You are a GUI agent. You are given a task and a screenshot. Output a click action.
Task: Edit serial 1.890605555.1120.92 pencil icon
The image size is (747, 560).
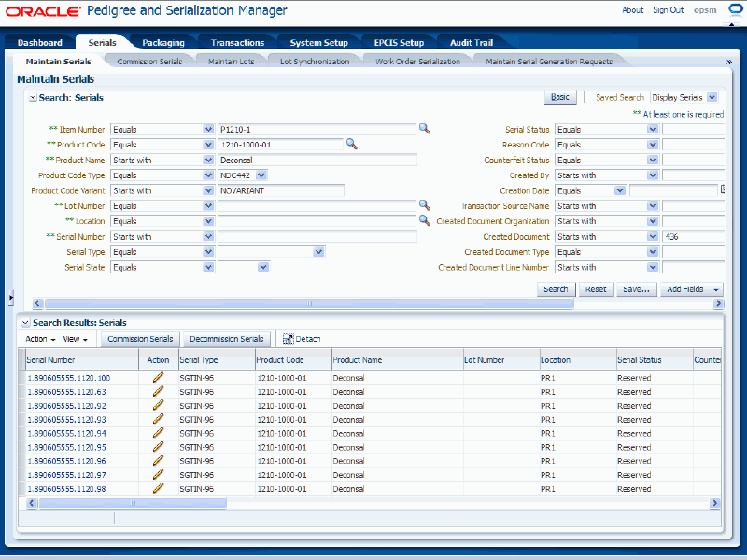click(x=158, y=405)
